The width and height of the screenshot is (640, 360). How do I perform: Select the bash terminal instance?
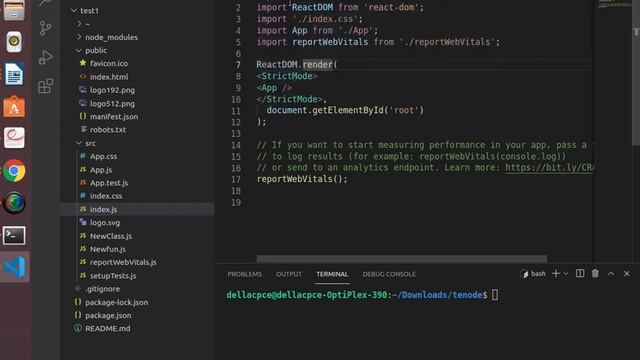[x=533, y=273]
